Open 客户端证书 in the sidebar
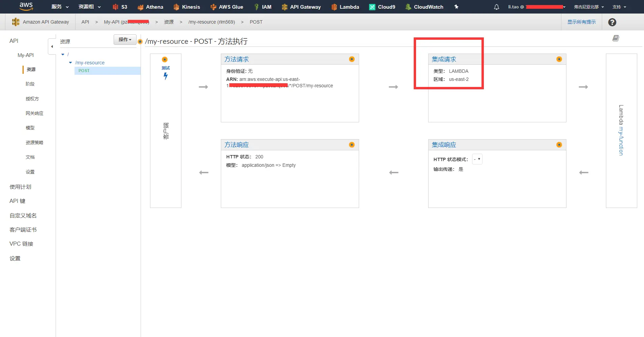The width and height of the screenshot is (644, 337). tap(23, 229)
